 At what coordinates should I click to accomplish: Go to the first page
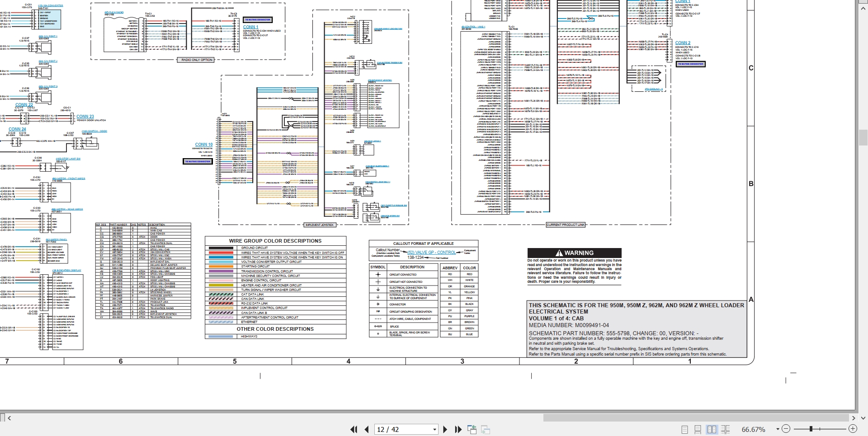[x=354, y=429]
